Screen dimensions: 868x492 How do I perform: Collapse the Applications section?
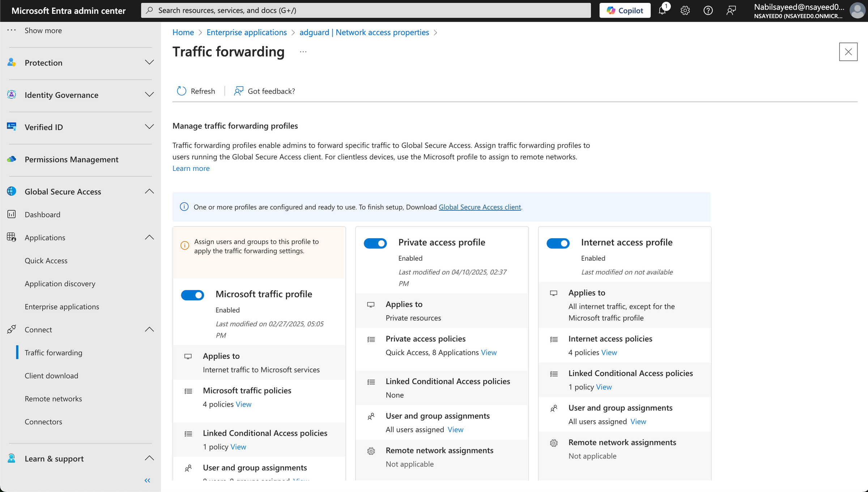[149, 237]
